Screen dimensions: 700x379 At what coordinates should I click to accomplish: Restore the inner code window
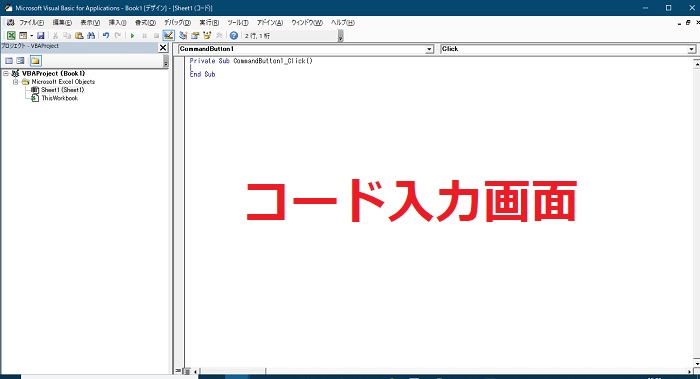coord(688,22)
